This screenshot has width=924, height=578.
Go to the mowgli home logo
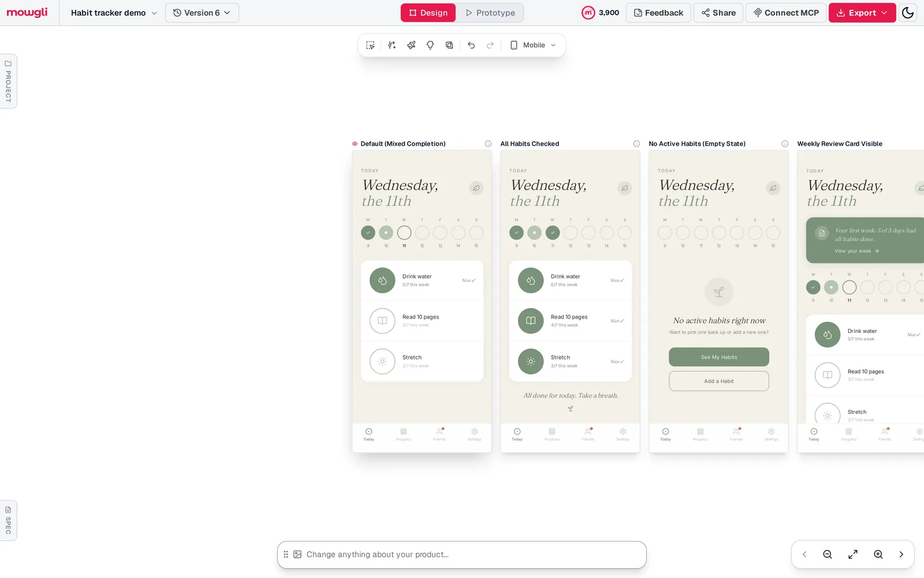coord(27,13)
